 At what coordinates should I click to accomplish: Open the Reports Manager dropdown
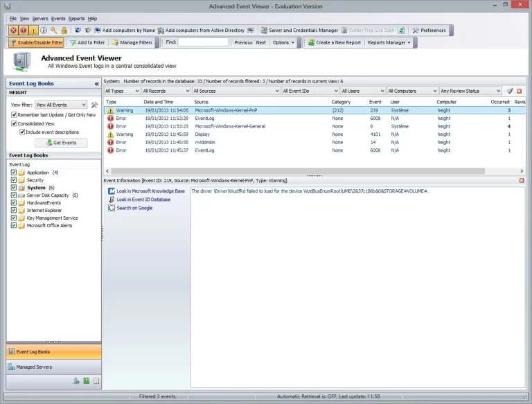click(389, 42)
